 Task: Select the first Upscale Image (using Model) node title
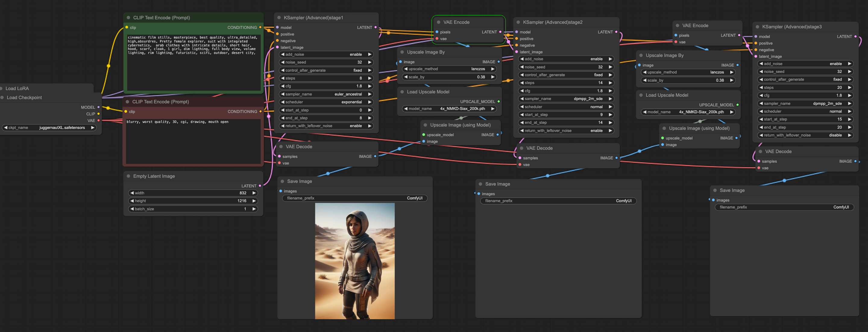[x=460, y=125]
